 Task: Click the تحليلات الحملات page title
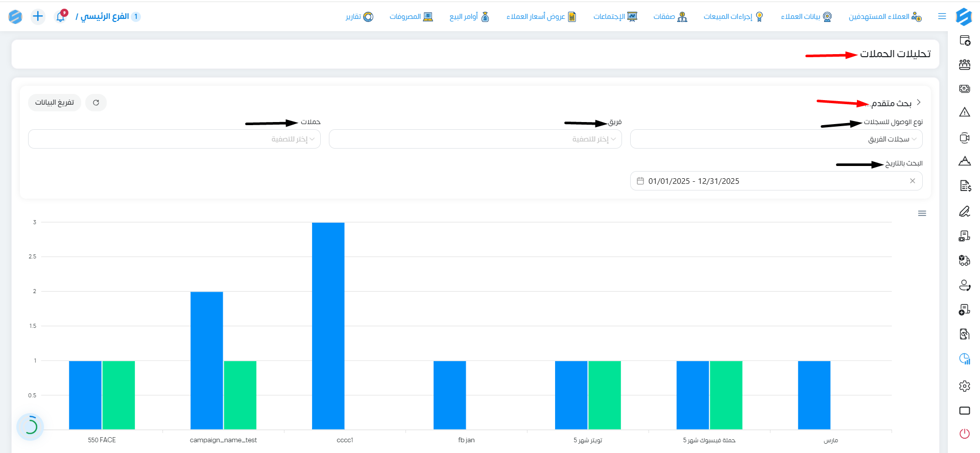pyautogui.click(x=895, y=54)
